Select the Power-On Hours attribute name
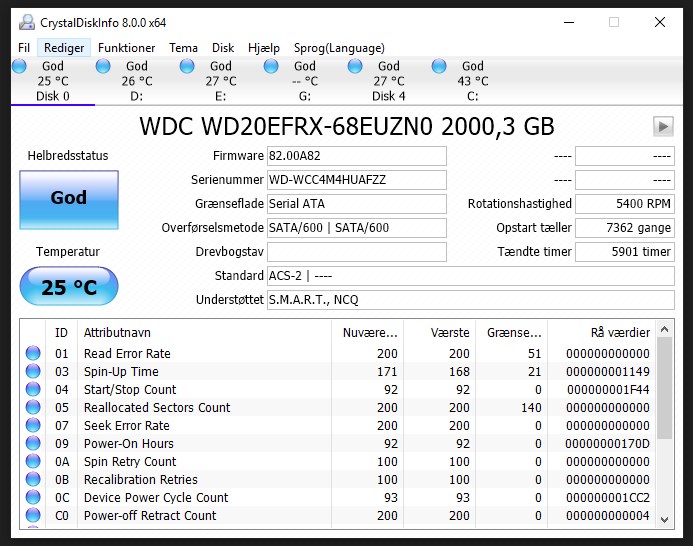The height and width of the screenshot is (546, 693). [129, 443]
